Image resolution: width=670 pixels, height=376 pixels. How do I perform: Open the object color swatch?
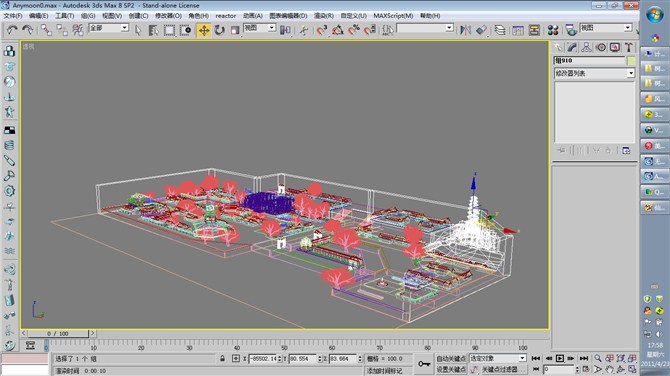coord(631,61)
